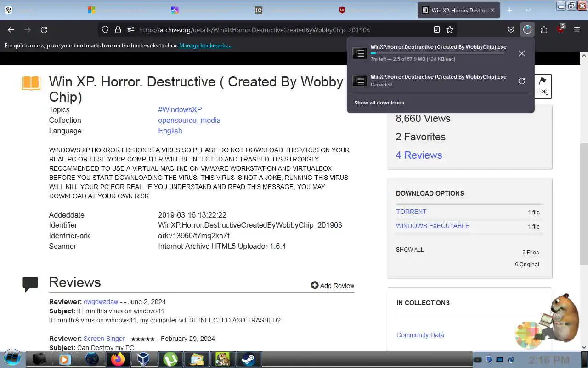Download the TORRENT option
The height and width of the screenshot is (368, 588).
point(411,212)
